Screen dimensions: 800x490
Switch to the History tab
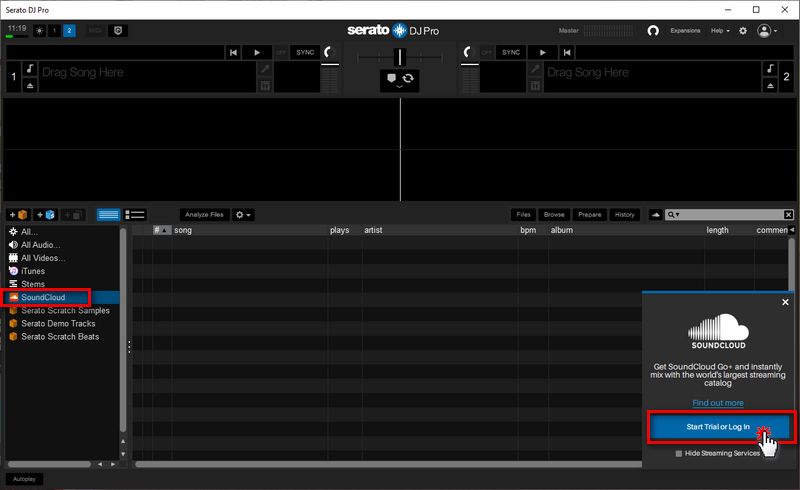pos(624,215)
